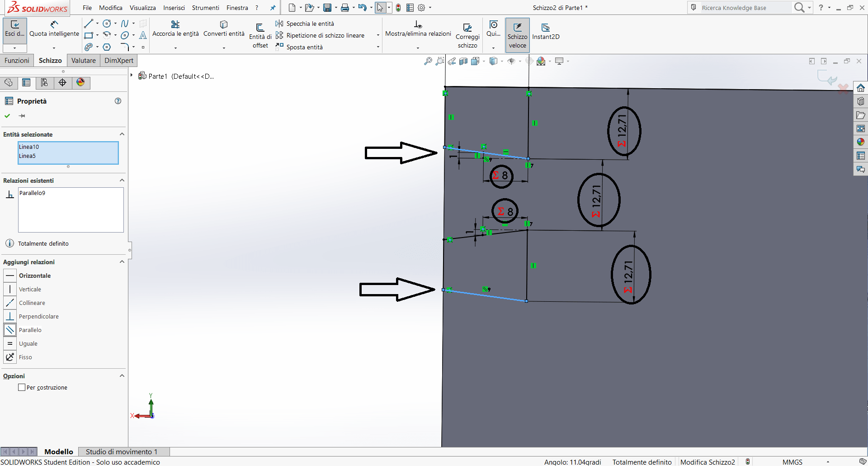The image size is (868, 466).
Task: Click Zoom to Fit view icon
Action: coord(428,61)
